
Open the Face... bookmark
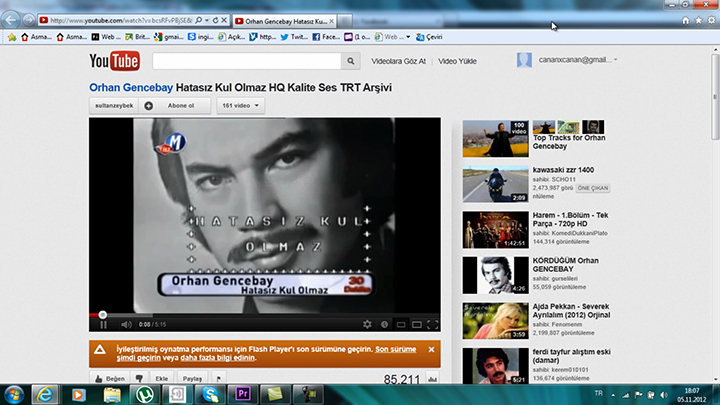coord(326,37)
